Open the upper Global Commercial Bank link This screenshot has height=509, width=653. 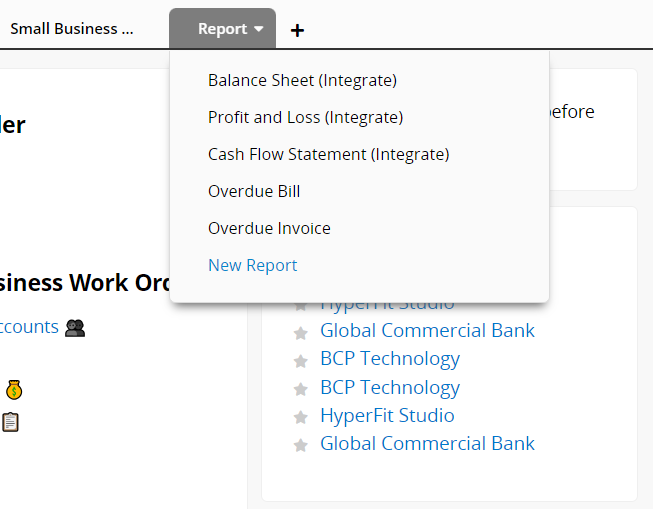click(427, 330)
